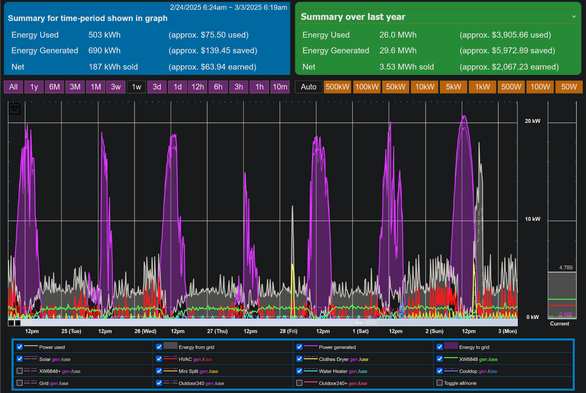This screenshot has width=586, height=393.
Task: Enable the Grid series checkbox
Action: 19,383
